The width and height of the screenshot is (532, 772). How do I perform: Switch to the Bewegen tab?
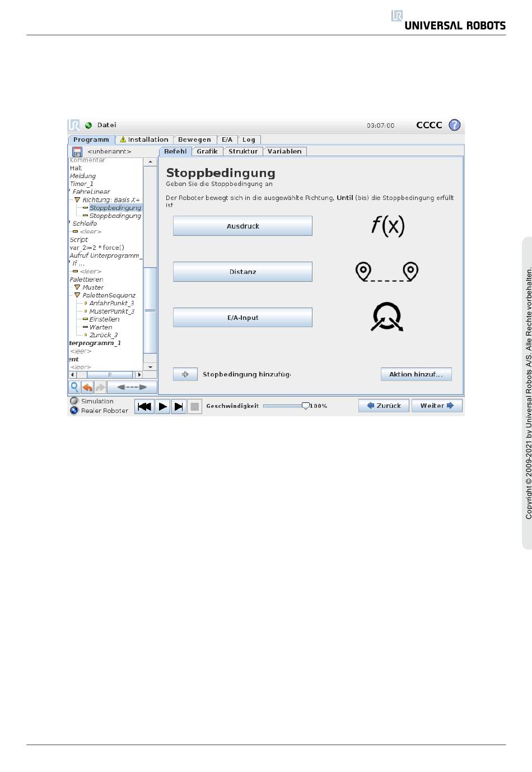[194, 140]
